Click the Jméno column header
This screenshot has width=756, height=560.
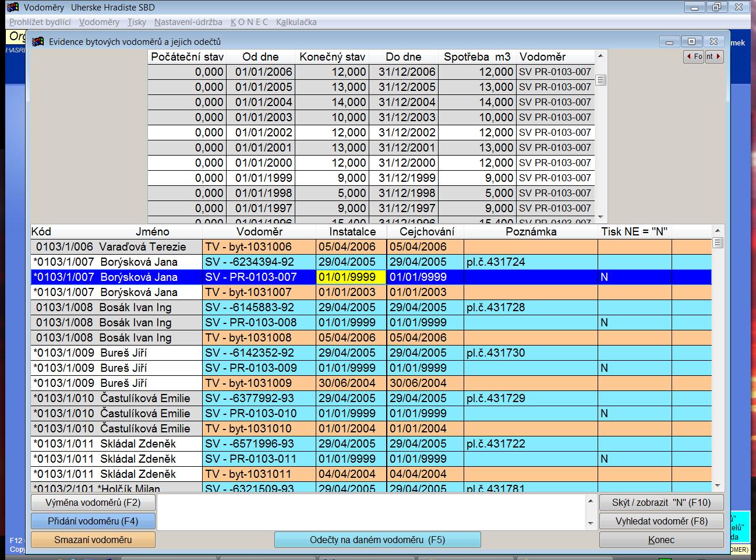click(153, 231)
